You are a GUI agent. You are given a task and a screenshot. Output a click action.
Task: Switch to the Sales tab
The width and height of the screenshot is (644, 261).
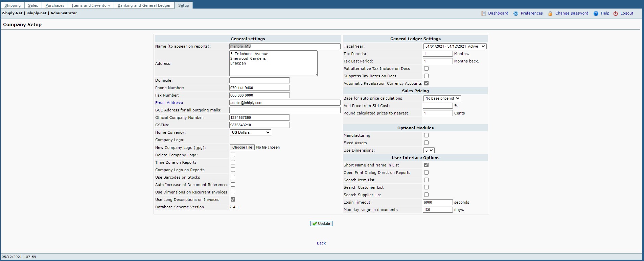[x=33, y=5]
